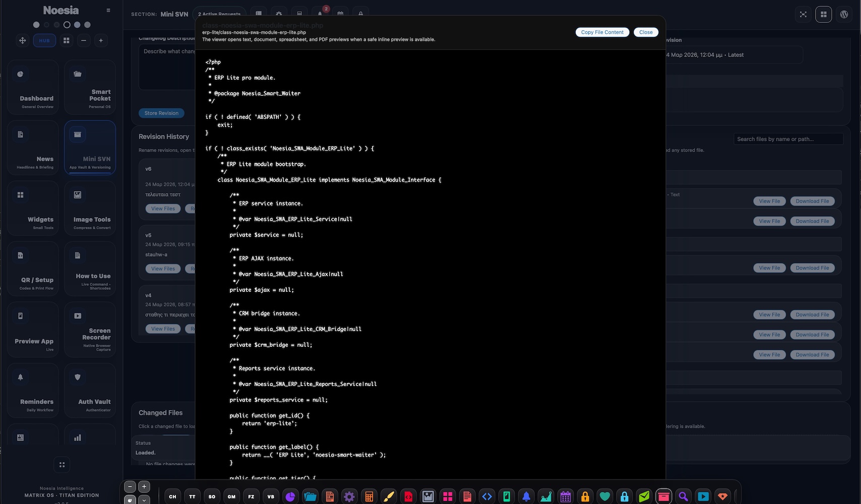Click the move arrows icon under Noesia
Viewport: 861px width, 504px height.
point(22,40)
